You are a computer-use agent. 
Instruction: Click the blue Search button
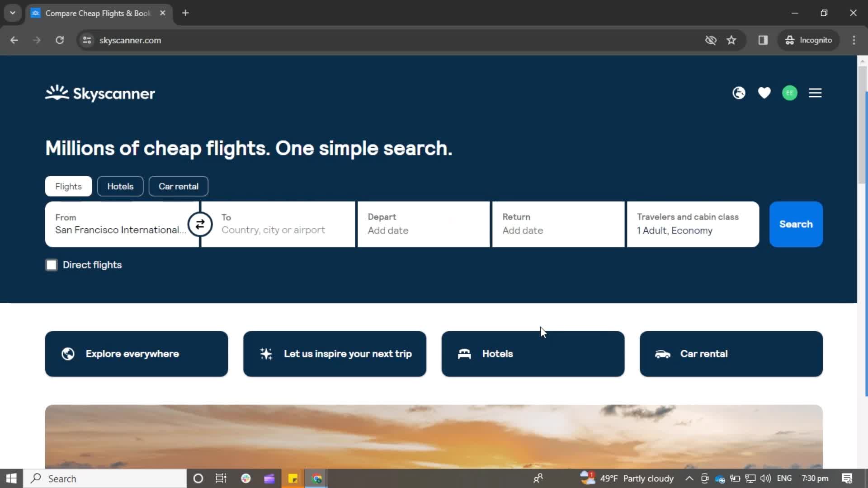pos(797,224)
